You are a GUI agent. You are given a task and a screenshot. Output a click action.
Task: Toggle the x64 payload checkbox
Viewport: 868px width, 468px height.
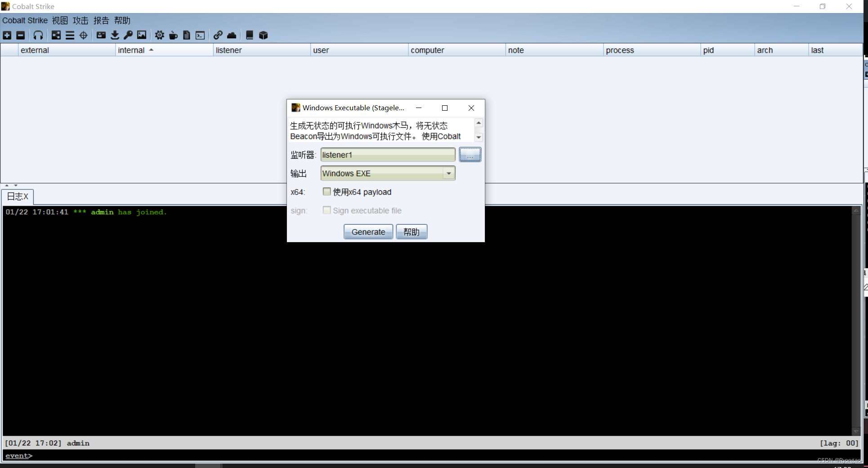327,192
